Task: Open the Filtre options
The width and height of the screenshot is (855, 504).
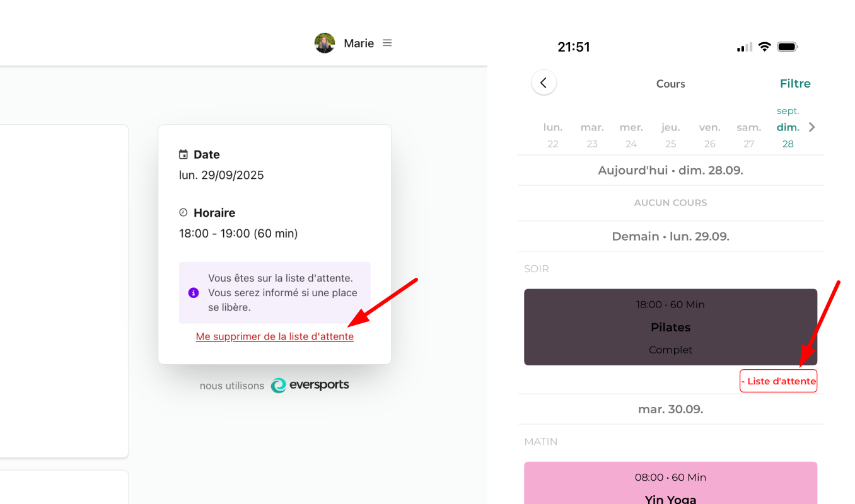Action: tap(795, 84)
